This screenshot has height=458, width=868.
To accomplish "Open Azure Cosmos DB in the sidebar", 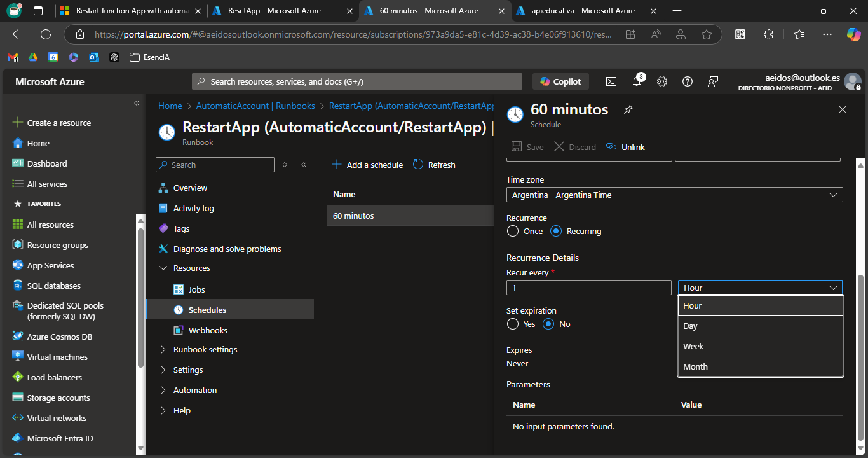I will pos(59,337).
